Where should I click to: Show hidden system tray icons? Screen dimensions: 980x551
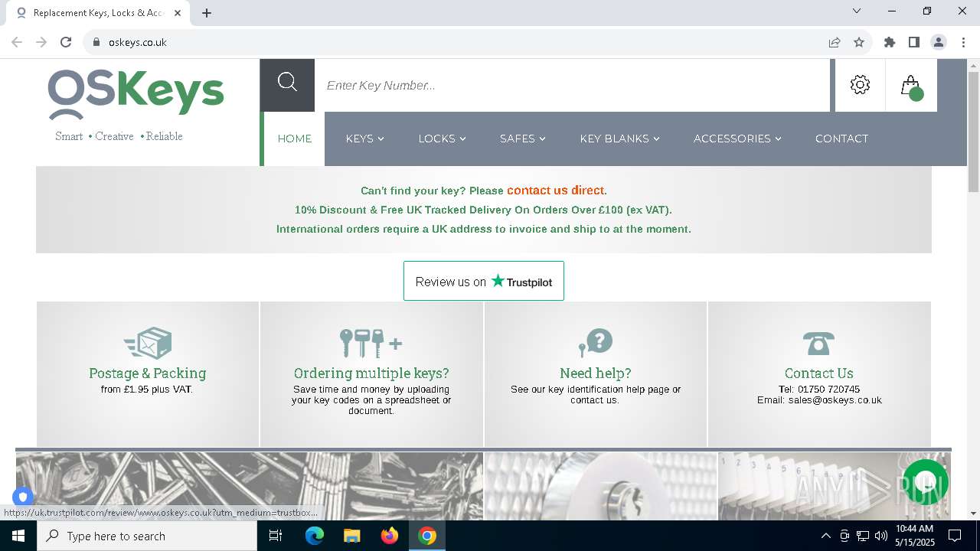825,536
